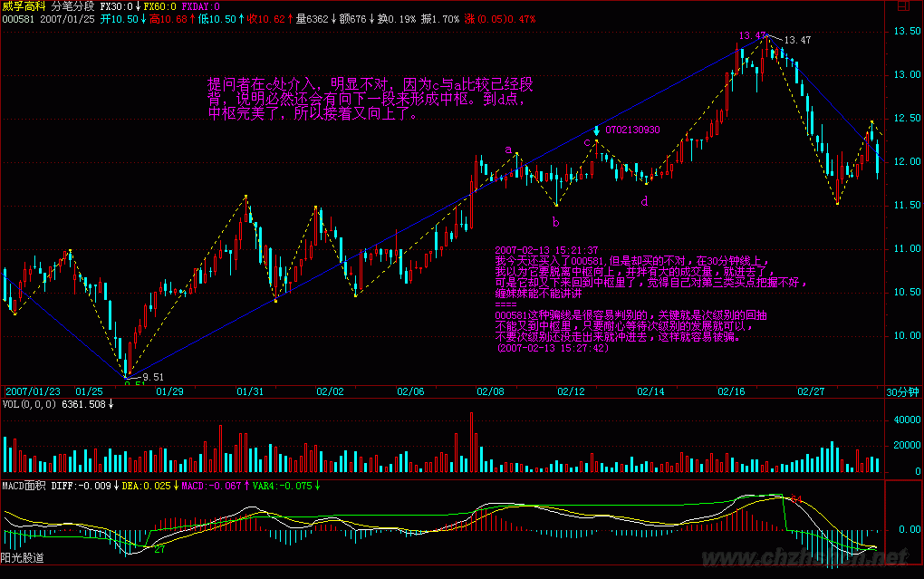Click the 阳光股道 label at bottom left
924x579 pixels.
click(x=23, y=557)
